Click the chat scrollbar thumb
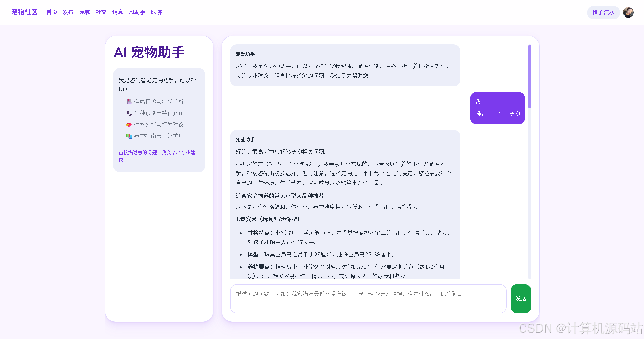The width and height of the screenshot is (644, 339). (529, 77)
